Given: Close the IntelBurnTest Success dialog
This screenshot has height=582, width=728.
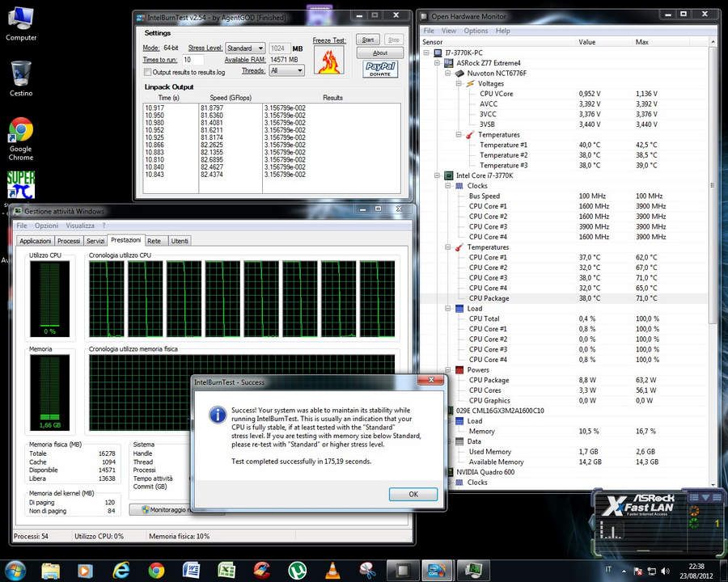Looking at the screenshot, I should click(x=431, y=380).
